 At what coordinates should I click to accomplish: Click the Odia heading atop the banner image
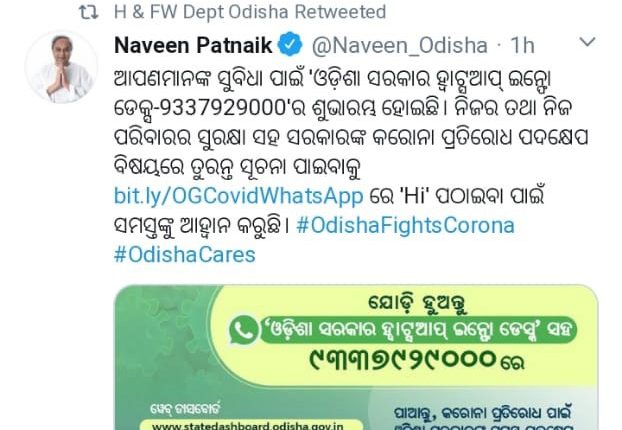[x=417, y=302]
